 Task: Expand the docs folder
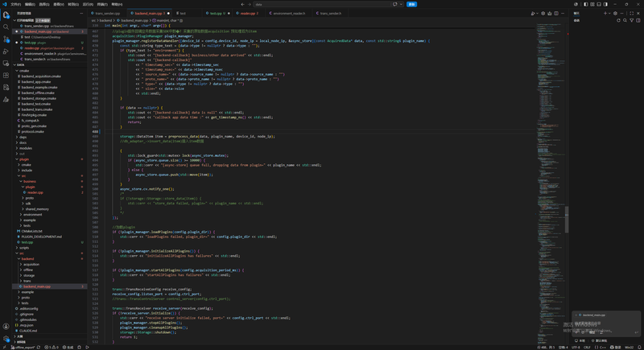[23, 142]
